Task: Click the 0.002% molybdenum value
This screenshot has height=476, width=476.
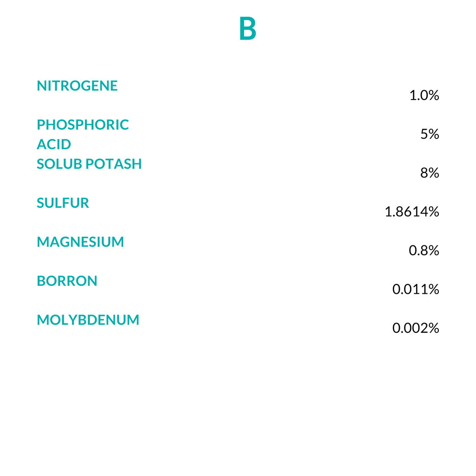Action: click(x=416, y=328)
